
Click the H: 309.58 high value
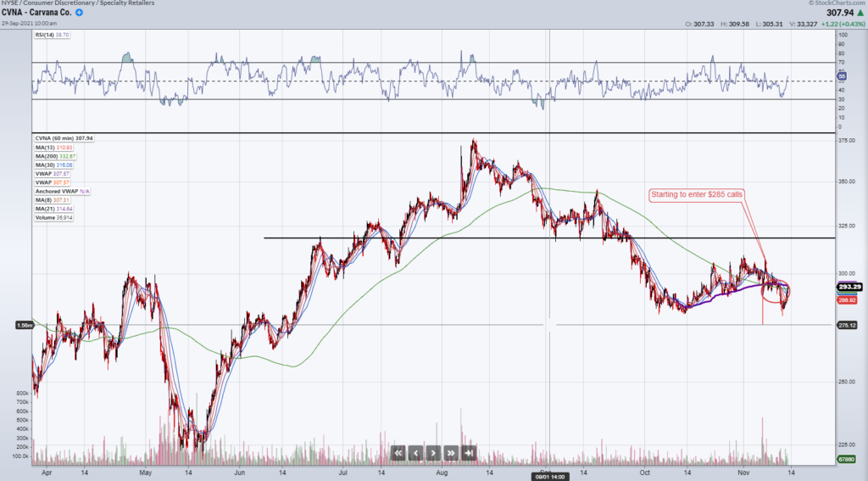(735, 25)
